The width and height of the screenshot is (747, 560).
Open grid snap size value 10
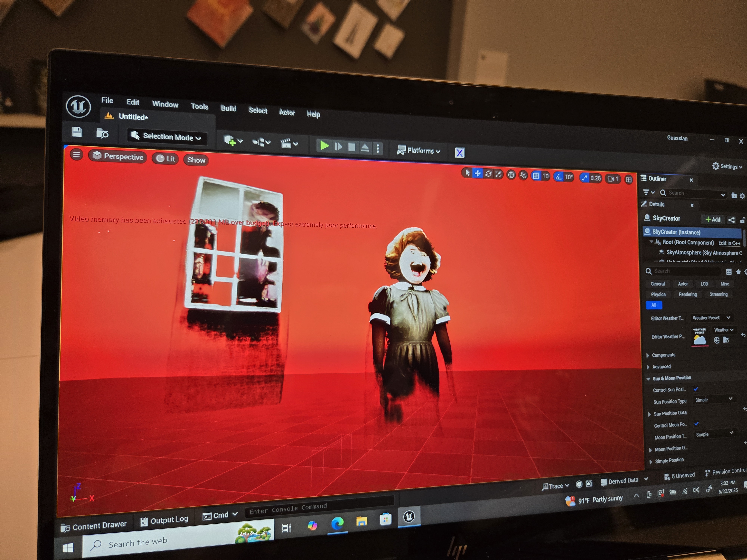point(545,176)
